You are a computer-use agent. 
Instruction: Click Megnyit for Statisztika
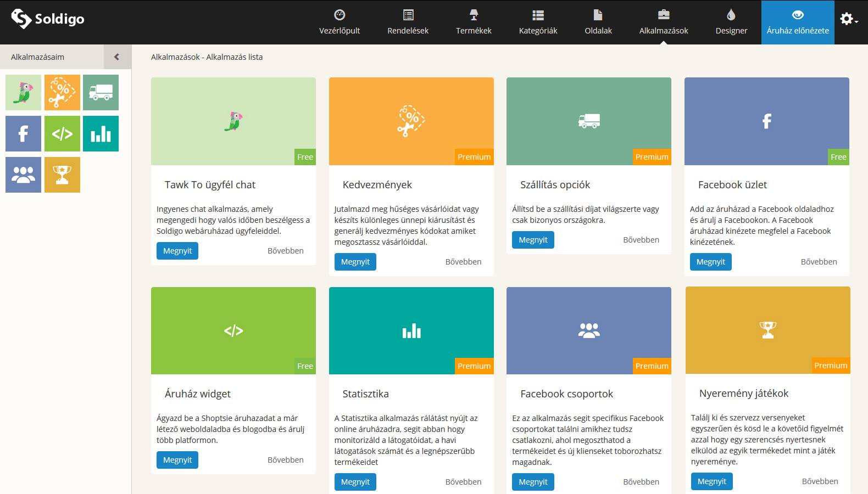pyautogui.click(x=355, y=482)
